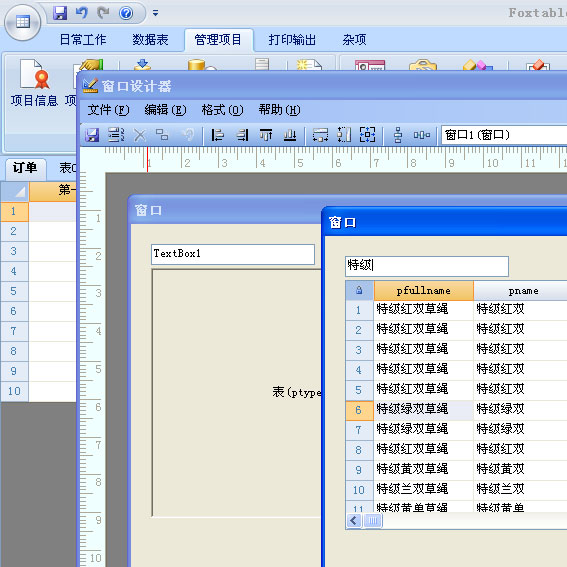Click 特级兰双草绳 cell in row 10
This screenshot has height=567, width=567.
pyautogui.click(x=423, y=490)
